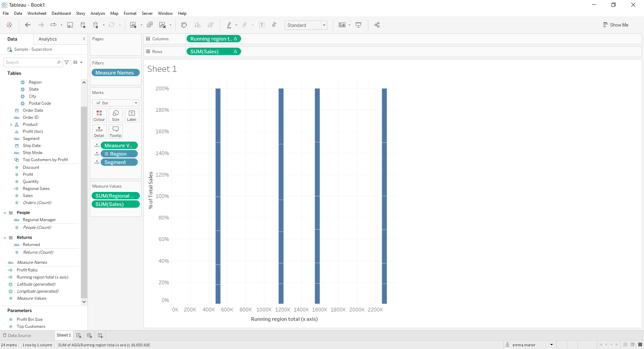Open the New Worksheet toolbar icon

point(133,25)
